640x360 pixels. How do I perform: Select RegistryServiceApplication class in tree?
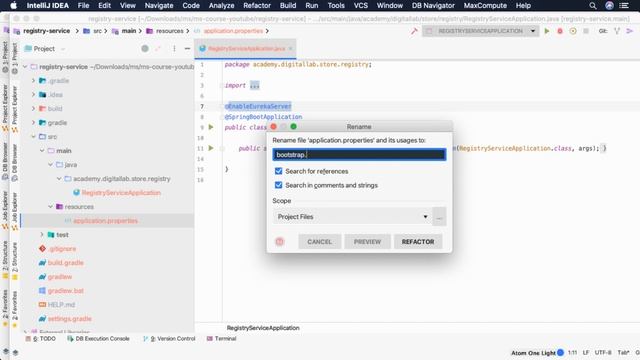click(x=121, y=193)
